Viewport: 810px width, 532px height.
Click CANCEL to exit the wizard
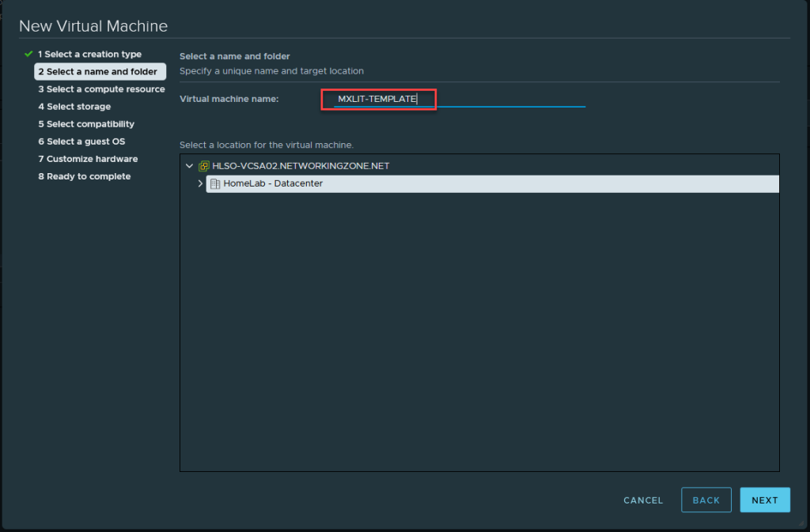coord(643,500)
